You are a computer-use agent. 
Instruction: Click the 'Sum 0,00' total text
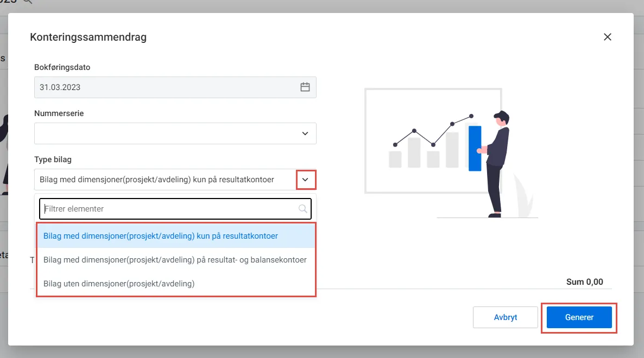(x=584, y=282)
